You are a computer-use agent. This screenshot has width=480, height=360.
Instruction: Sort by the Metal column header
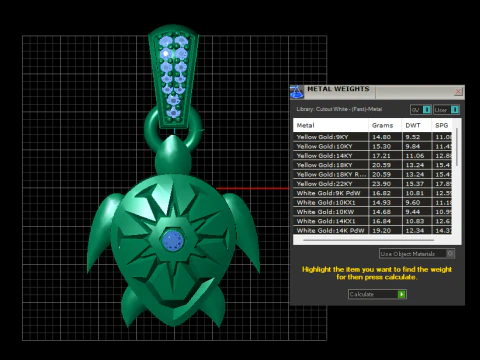331,125
